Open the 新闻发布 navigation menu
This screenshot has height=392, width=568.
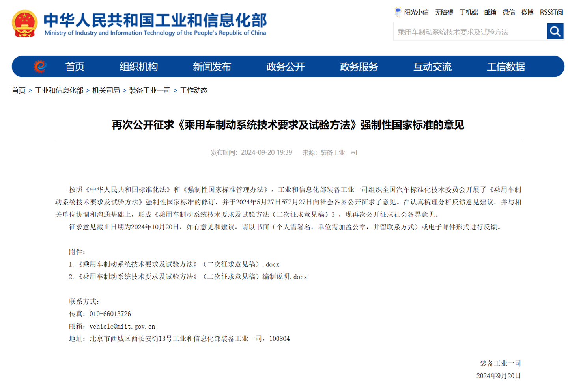[212, 67]
